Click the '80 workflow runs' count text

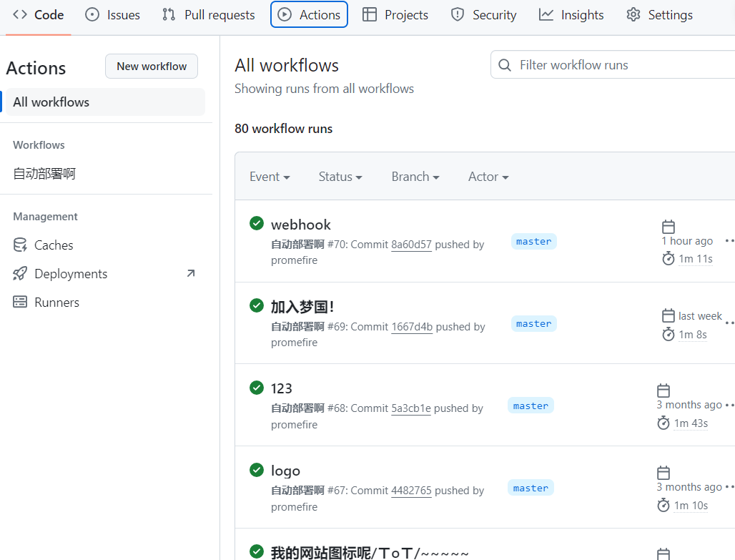coord(284,129)
